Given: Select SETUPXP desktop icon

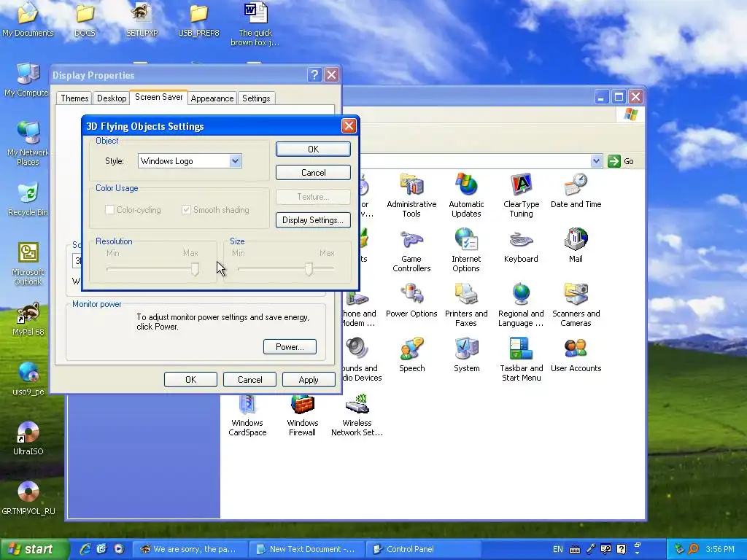Looking at the screenshot, I should point(142,20).
